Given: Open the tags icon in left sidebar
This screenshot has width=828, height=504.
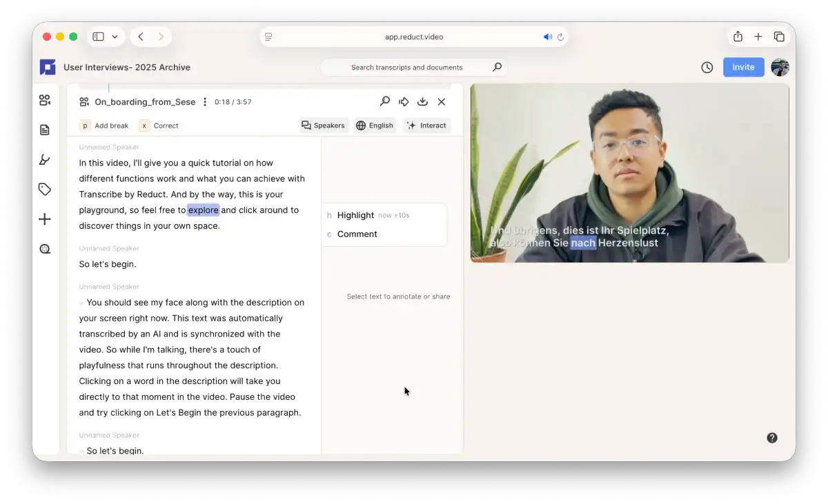Looking at the screenshot, I should point(45,189).
